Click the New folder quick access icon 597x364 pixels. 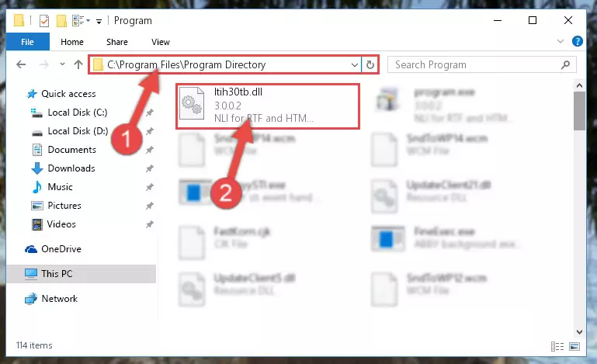point(61,20)
